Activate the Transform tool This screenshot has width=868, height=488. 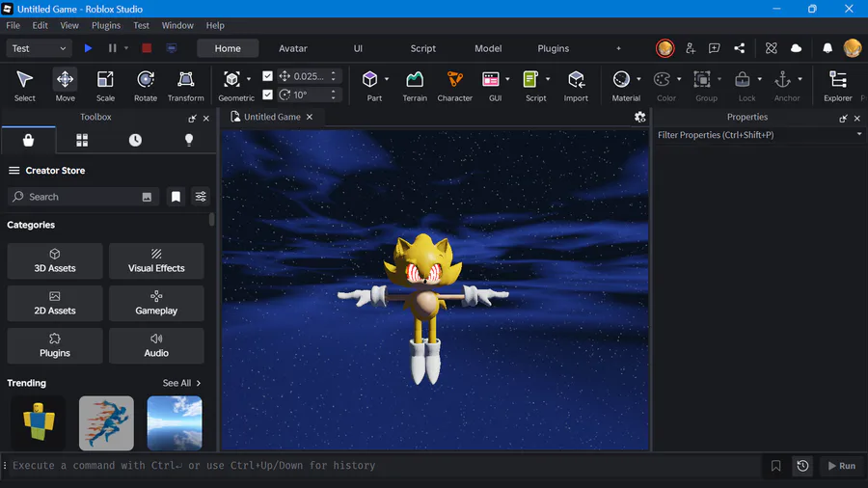click(186, 86)
